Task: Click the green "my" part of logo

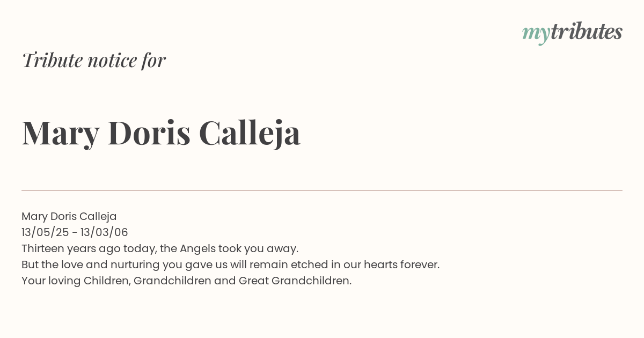Action: (536, 34)
